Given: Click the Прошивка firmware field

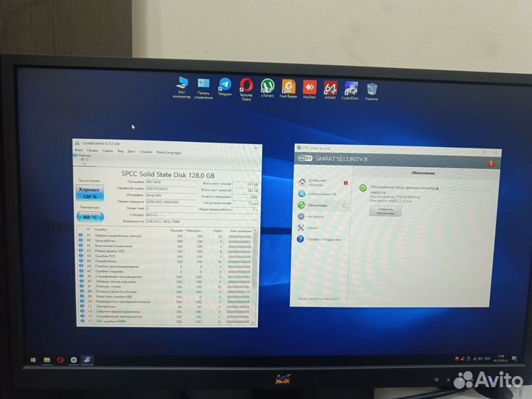Looking at the screenshot, I should [x=171, y=183].
